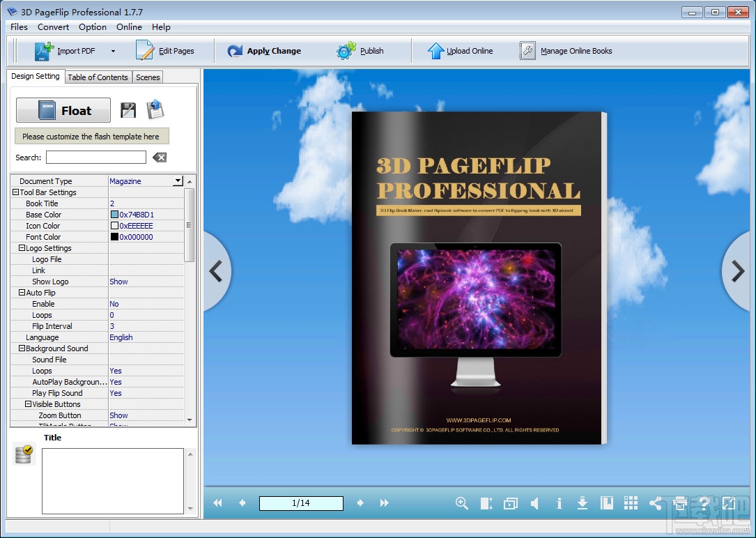Screen dimensions: 756x538
Task: Click the Zoom Button value Show
Action: tap(118, 415)
